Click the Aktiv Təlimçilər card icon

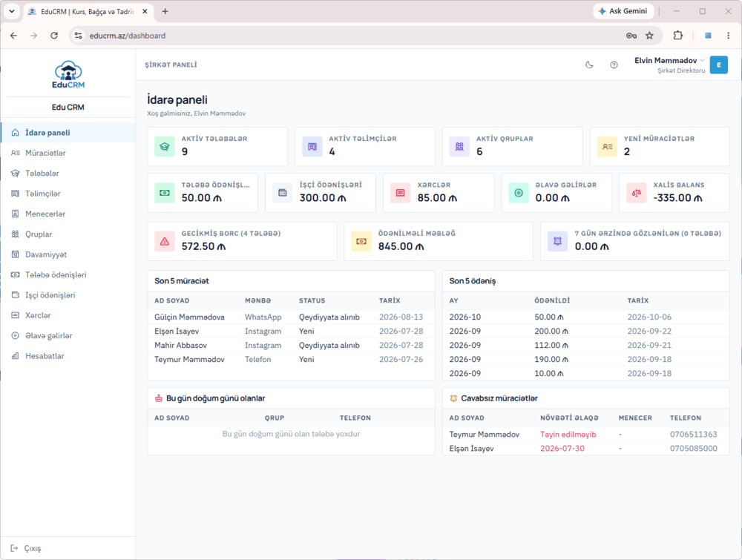tap(312, 146)
